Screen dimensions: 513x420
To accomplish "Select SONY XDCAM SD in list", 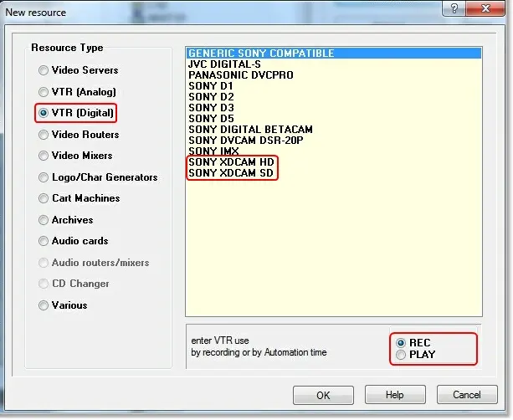I will click(x=231, y=172).
